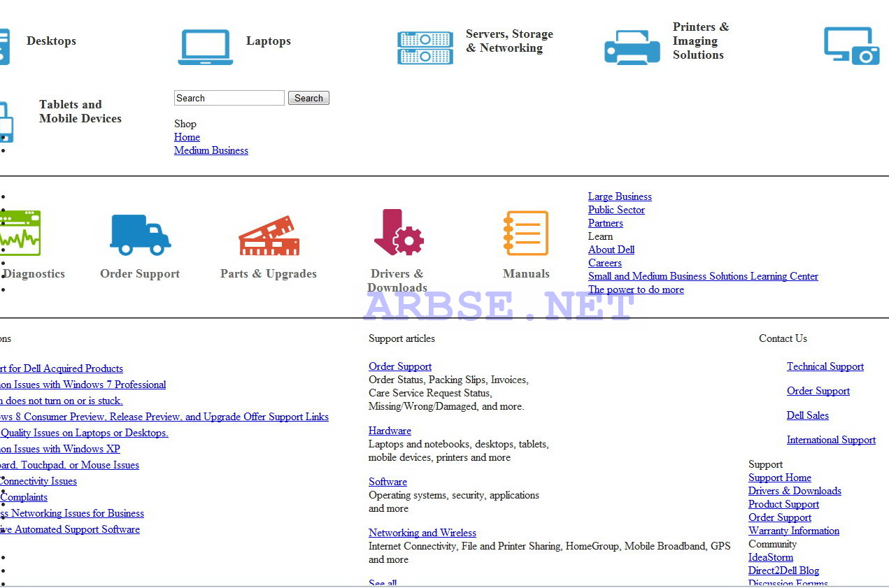Click the Manuals label text
The width and height of the screenshot is (889, 588).
(526, 273)
